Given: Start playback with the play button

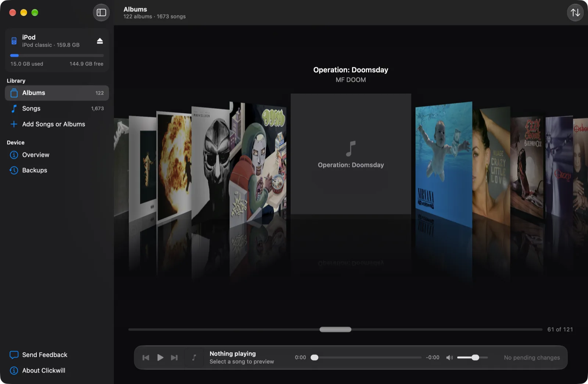Looking at the screenshot, I should (x=160, y=358).
